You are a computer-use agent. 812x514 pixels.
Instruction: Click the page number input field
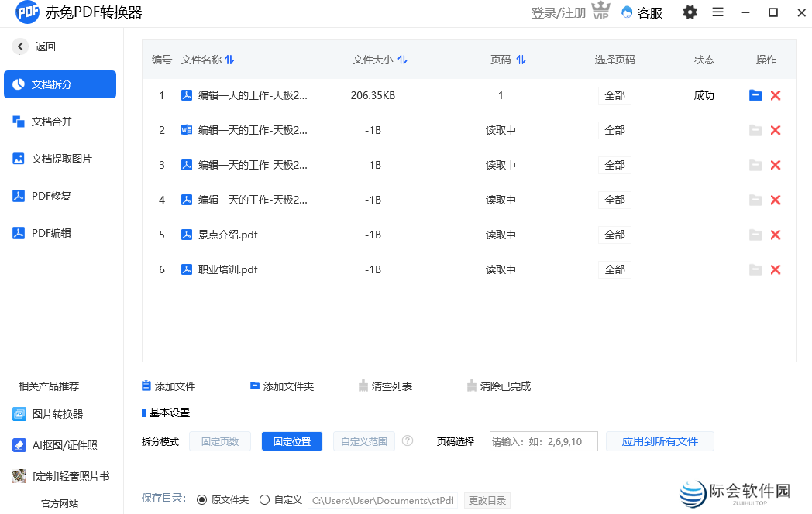[x=543, y=440]
